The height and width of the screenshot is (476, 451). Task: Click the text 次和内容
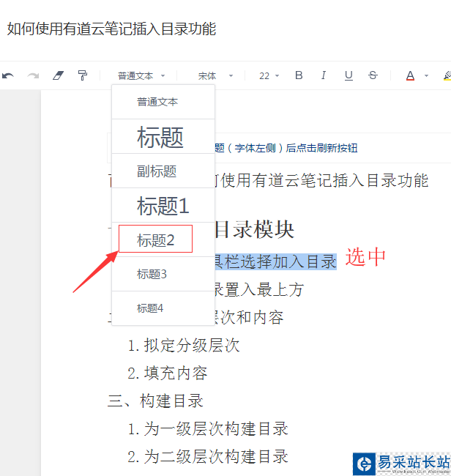pos(252,318)
